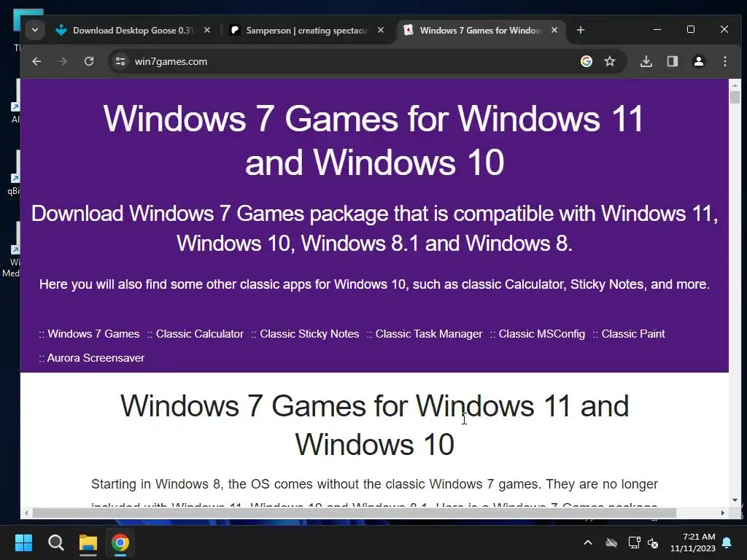View site information icon in address bar
This screenshot has width=747, height=560.
(120, 61)
